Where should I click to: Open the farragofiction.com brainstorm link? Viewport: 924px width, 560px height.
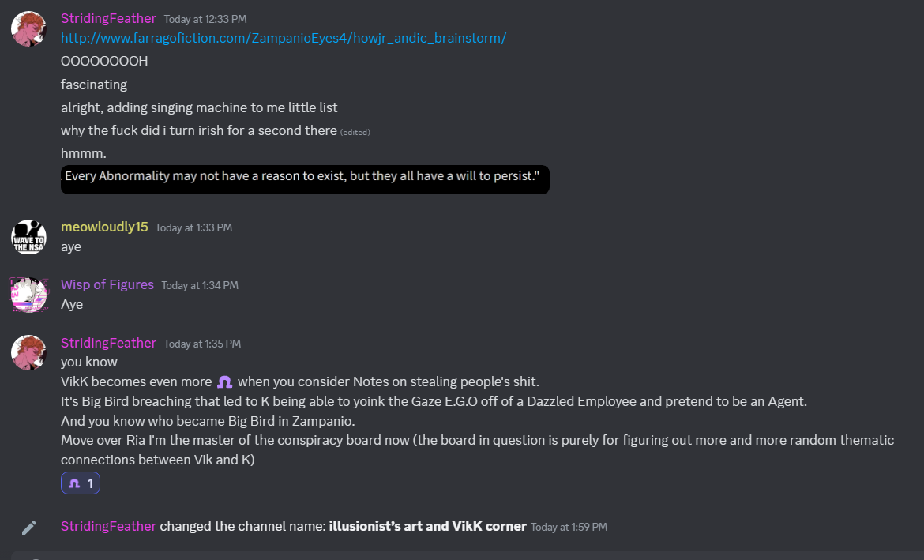click(284, 38)
